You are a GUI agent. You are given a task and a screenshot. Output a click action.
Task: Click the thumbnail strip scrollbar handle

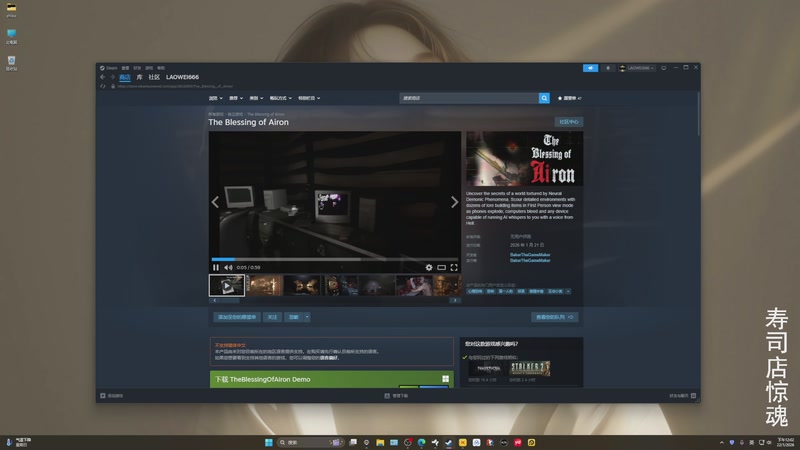coord(229,301)
